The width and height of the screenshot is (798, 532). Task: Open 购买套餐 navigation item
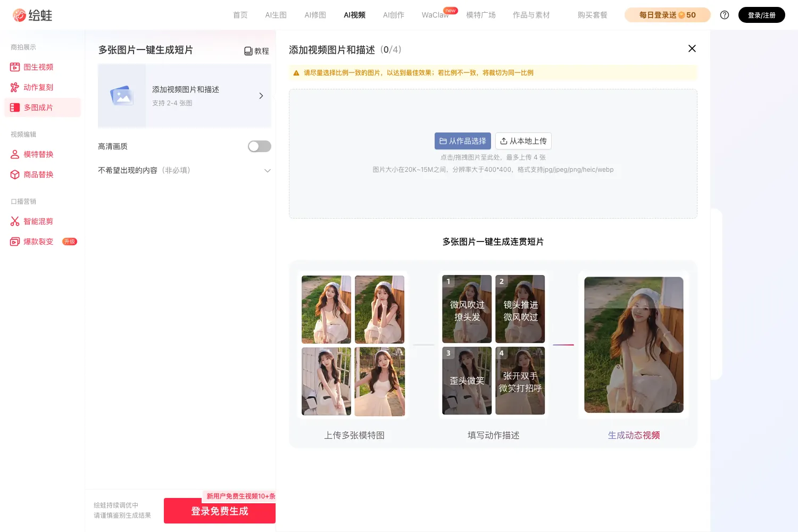593,15
